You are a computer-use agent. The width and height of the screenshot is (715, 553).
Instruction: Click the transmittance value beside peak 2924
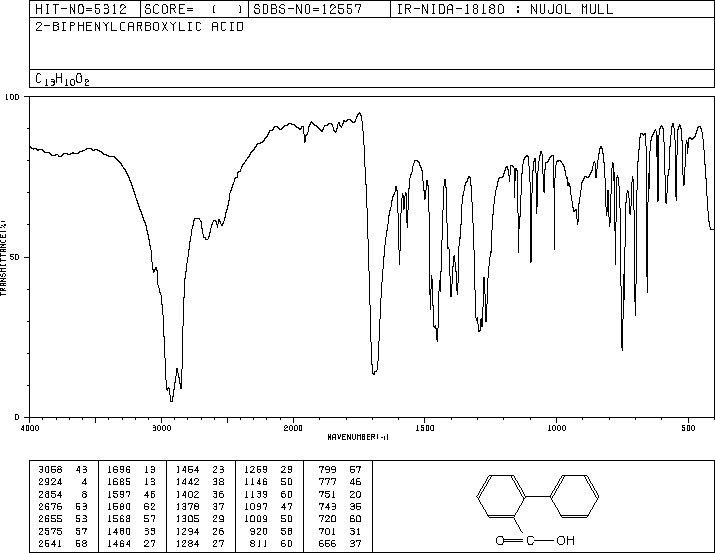[84, 482]
